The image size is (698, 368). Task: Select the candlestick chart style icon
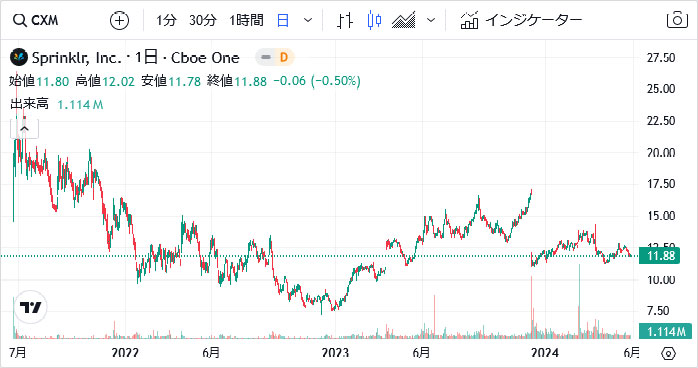[x=374, y=20]
